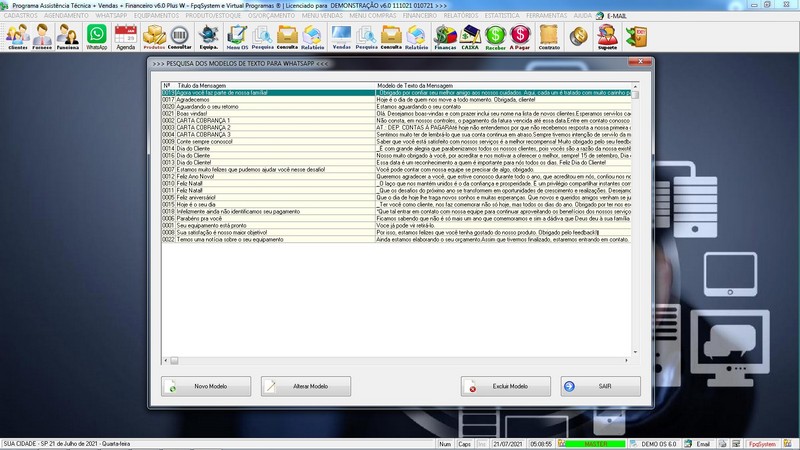Click the exit door toolbar icon
Image resolution: width=800 pixels, height=450 pixels.
[637, 37]
